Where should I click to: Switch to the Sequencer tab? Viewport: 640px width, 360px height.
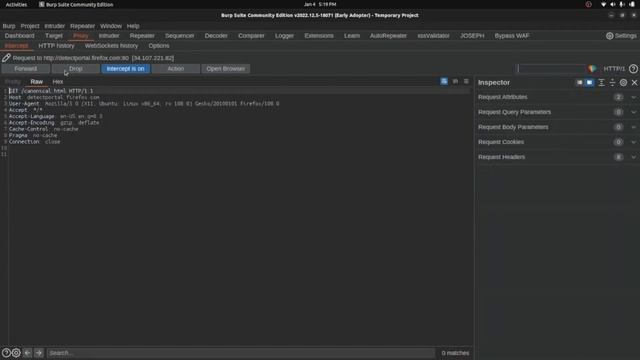click(x=180, y=36)
